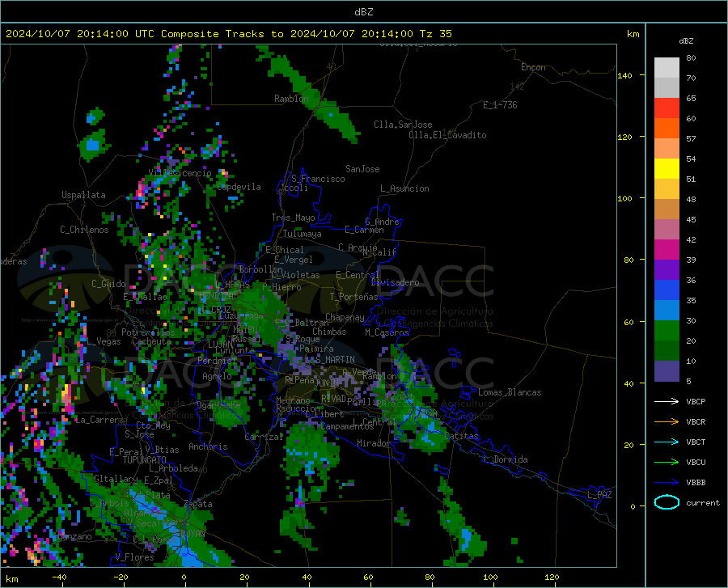The height and width of the screenshot is (588, 728).
Task: Select the magenta 39 dBZ color swatch
Action: (x=667, y=250)
